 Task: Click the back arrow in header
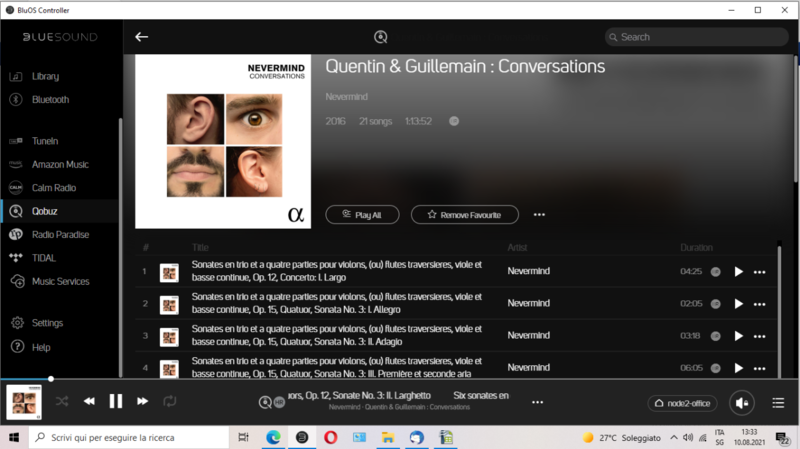click(x=142, y=37)
